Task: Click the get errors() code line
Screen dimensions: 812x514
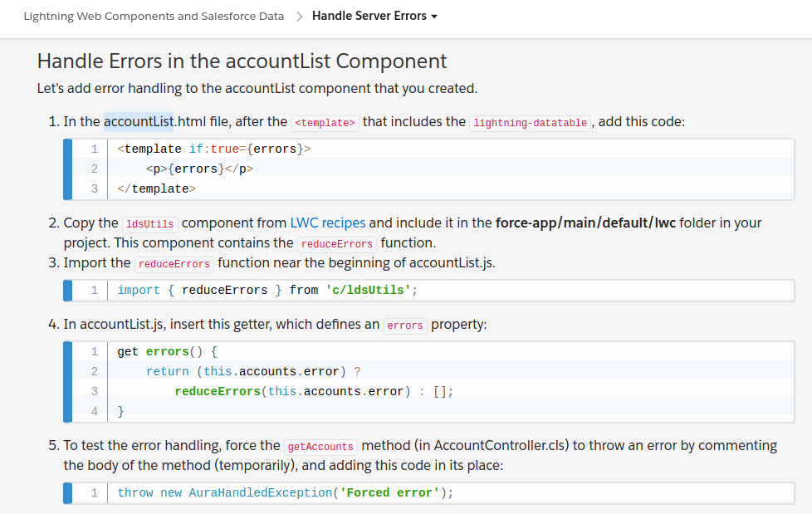Action: (x=167, y=351)
